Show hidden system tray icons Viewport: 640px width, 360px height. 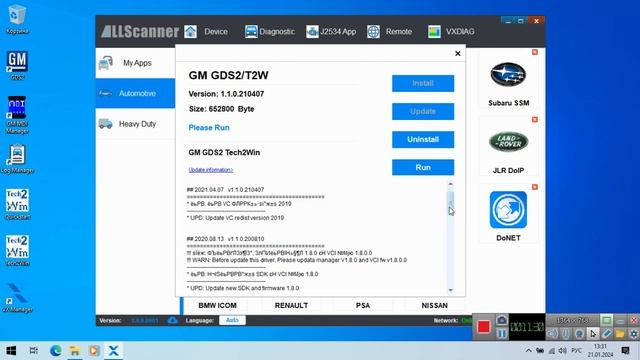[529, 351]
